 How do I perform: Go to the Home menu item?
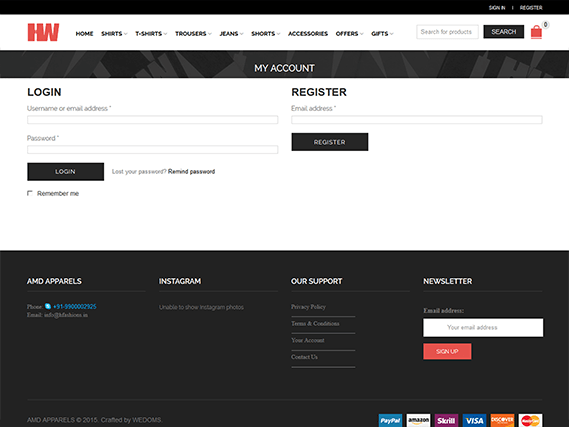(x=84, y=34)
